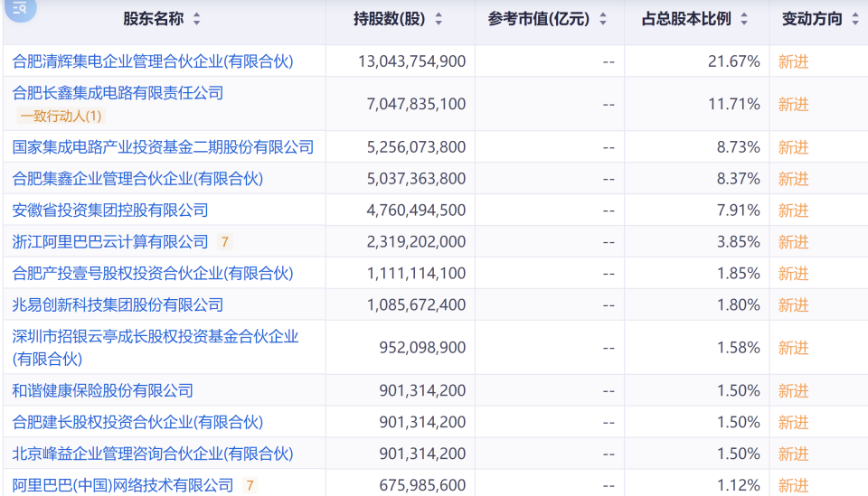Open shareholder 合肥清辉集电企业管理合伙企业(有限合伙)
This screenshot has height=496, width=868.
[x=153, y=61]
